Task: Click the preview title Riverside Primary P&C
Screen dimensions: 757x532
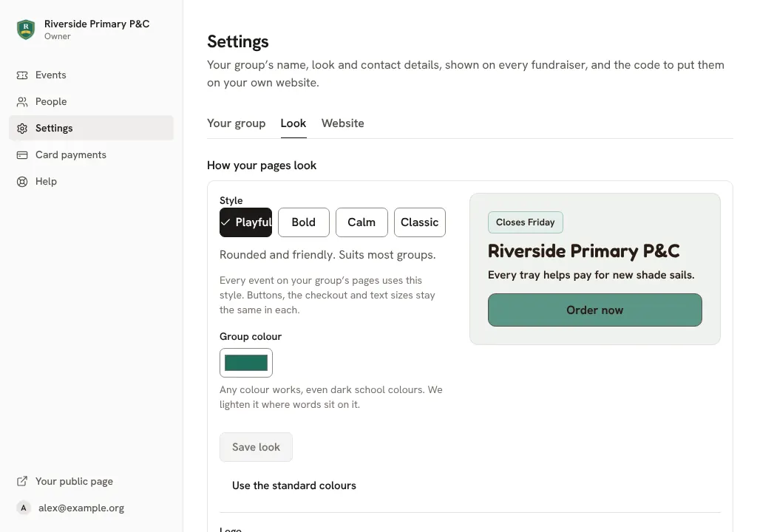Action: (x=584, y=251)
